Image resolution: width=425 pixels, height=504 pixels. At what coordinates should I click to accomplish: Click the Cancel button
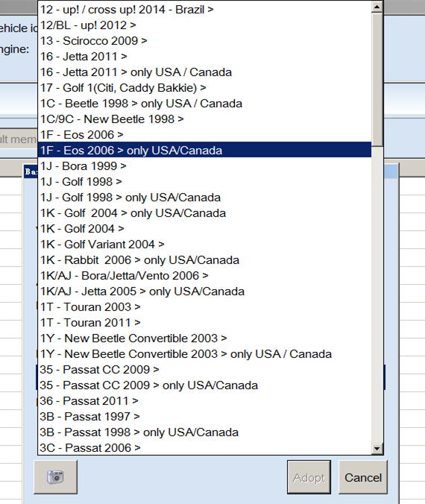[363, 477]
